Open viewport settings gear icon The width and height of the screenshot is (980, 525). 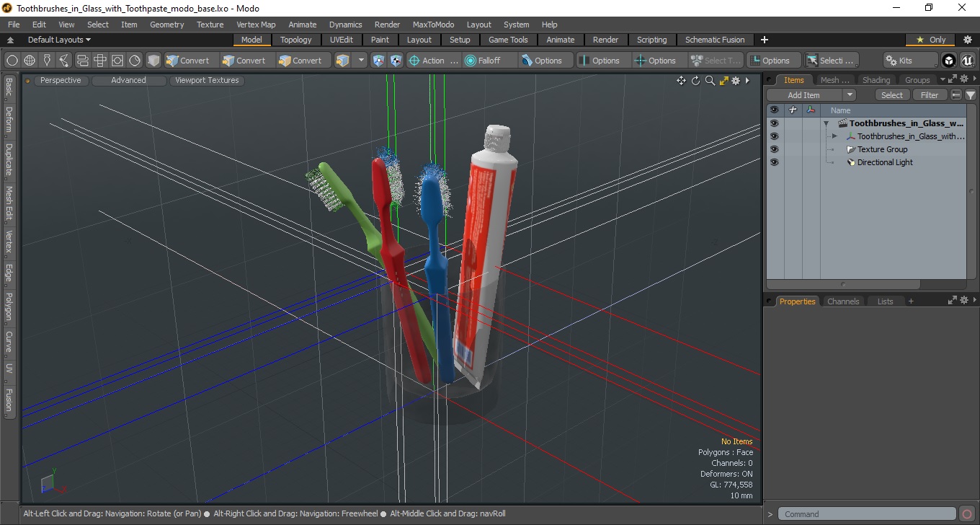736,81
